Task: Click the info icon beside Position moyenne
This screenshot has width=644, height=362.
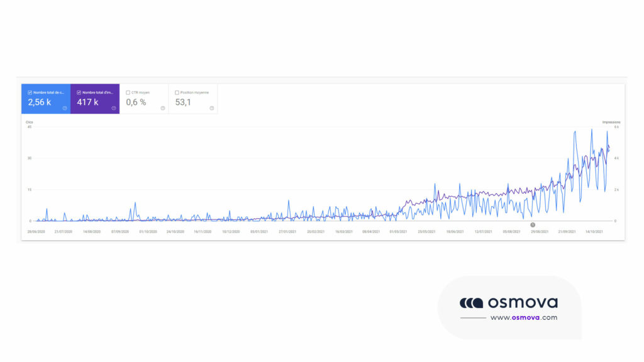Action: [x=211, y=107]
